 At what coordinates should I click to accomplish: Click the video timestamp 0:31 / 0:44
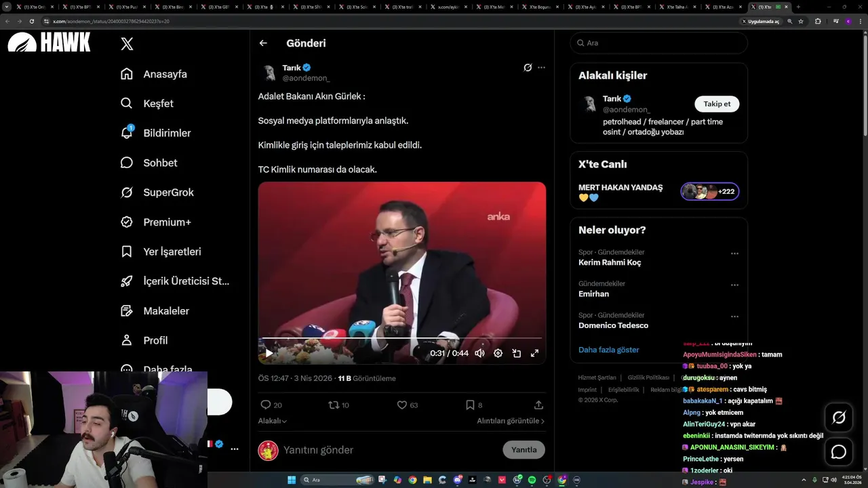(449, 353)
